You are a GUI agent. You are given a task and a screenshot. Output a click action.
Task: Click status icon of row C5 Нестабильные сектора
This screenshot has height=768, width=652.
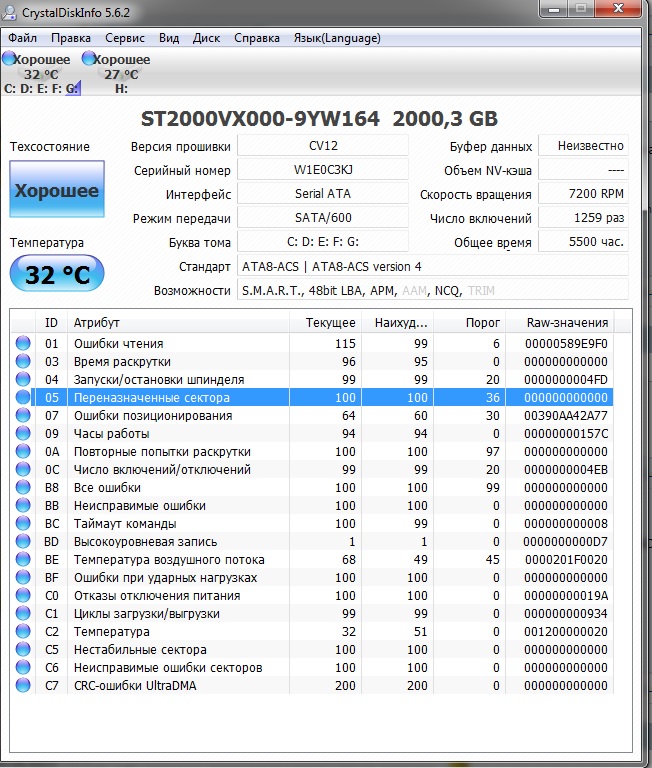click(23, 649)
